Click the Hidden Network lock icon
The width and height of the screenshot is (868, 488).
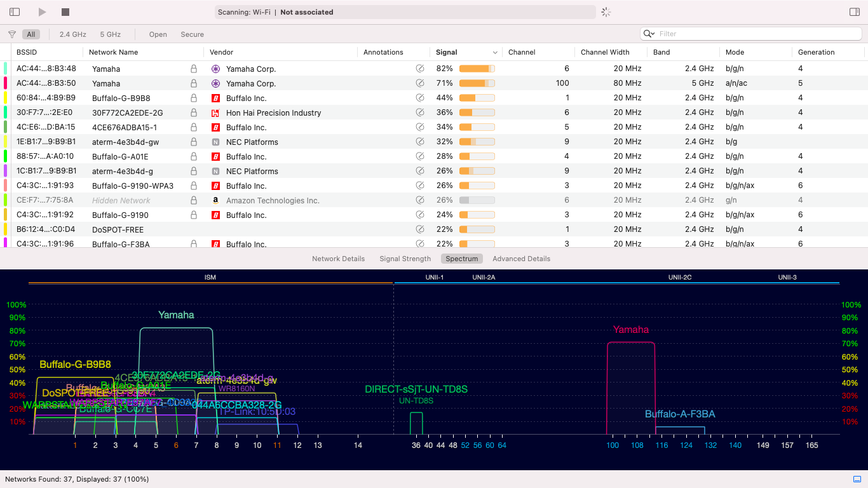click(x=194, y=200)
